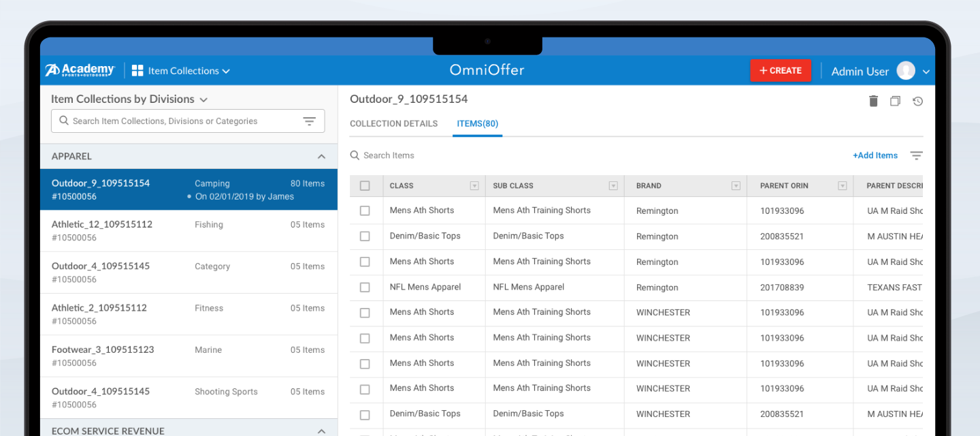Screen dimensions: 980x436
Task: Check the NFL Mens Apparel row checkbox
Action: point(365,287)
